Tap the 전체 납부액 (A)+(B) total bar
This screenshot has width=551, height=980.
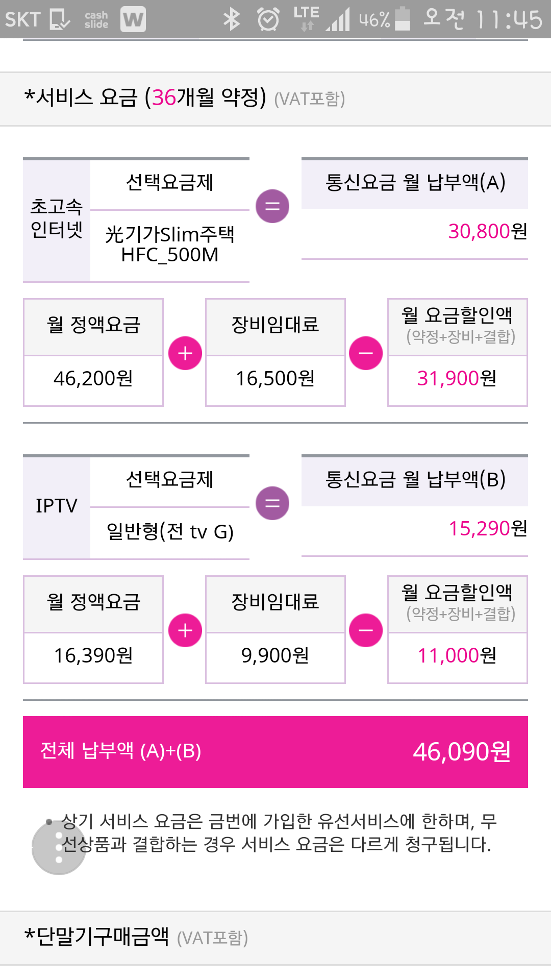coord(275,752)
